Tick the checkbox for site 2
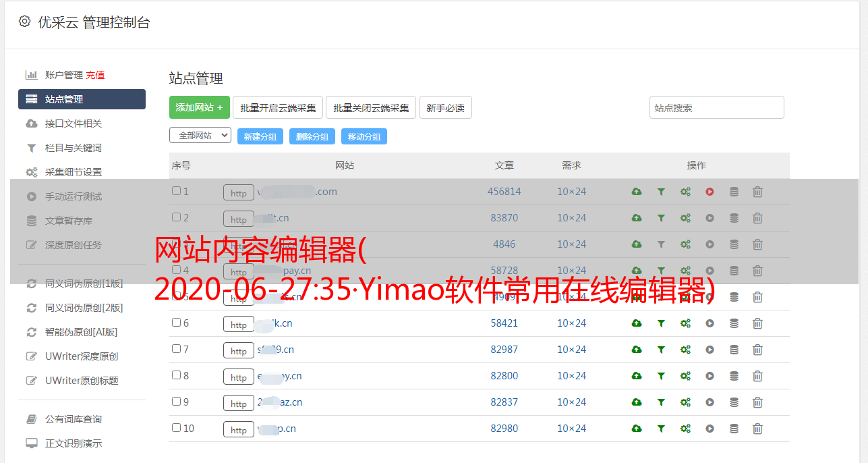The image size is (868, 463). 176,217
